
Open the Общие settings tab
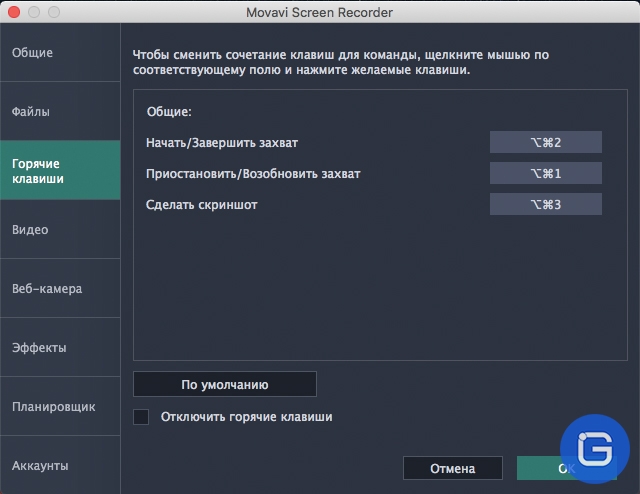pyautogui.click(x=60, y=52)
